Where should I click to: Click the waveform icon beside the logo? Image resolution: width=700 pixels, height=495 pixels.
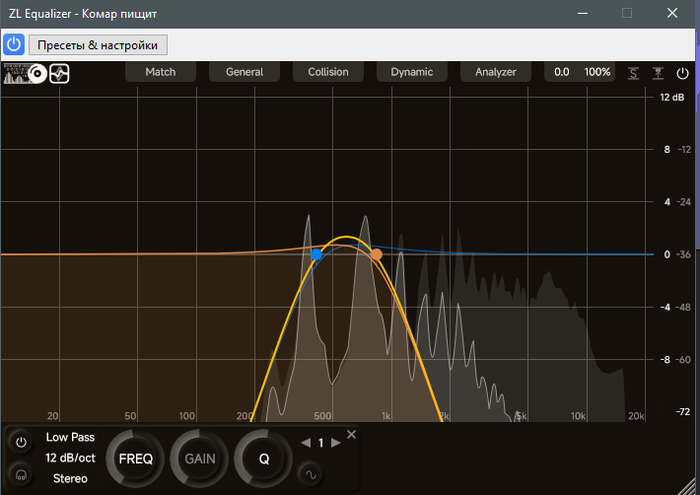pyautogui.click(x=59, y=74)
